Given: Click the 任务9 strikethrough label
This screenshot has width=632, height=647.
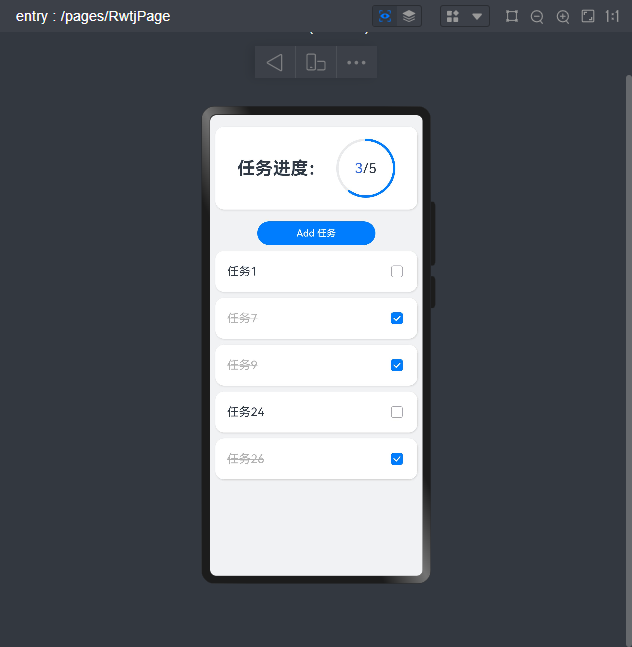Looking at the screenshot, I should tap(242, 365).
